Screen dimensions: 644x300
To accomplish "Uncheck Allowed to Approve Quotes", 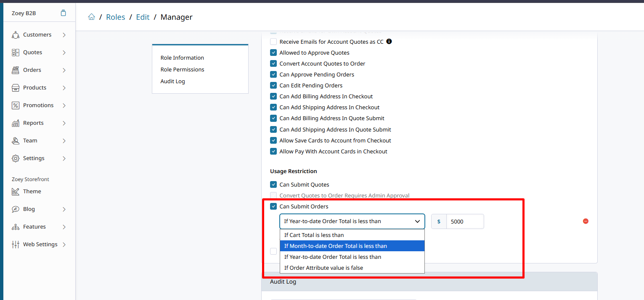I will click(273, 53).
